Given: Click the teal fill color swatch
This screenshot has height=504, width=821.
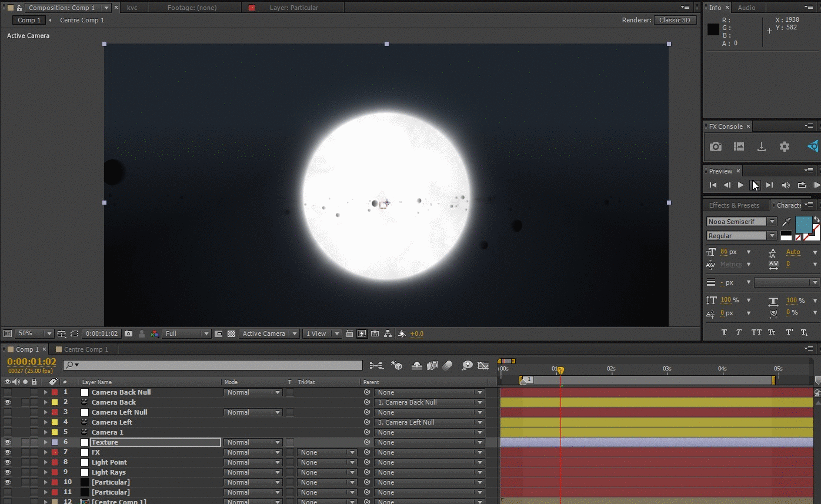Looking at the screenshot, I should click(x=803, y=225).
